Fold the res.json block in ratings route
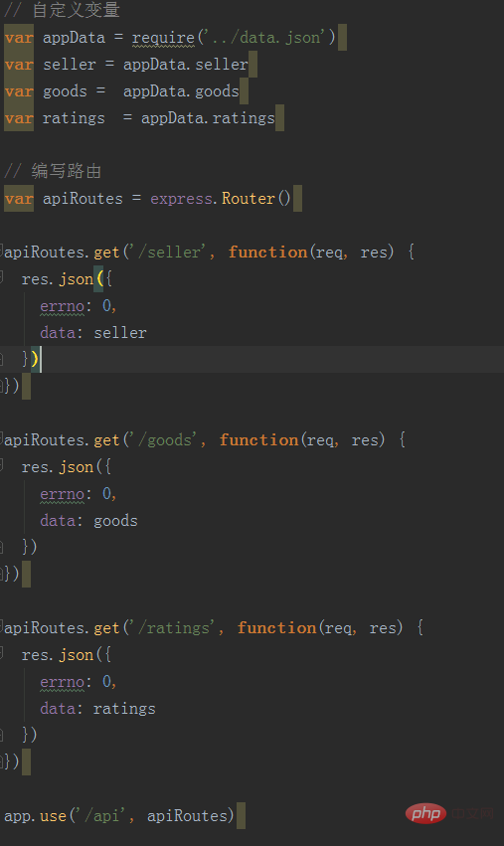 (x=2, y=654)
